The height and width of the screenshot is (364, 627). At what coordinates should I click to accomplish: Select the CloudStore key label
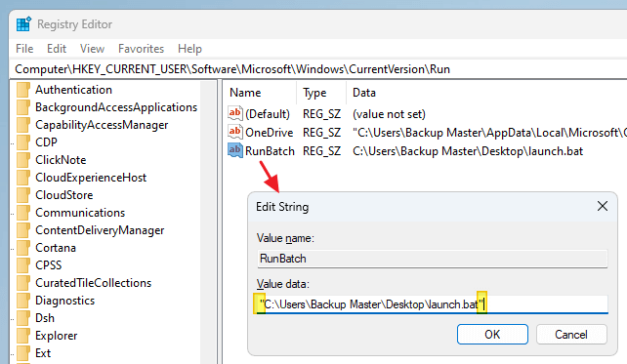[x=64, y=195]
